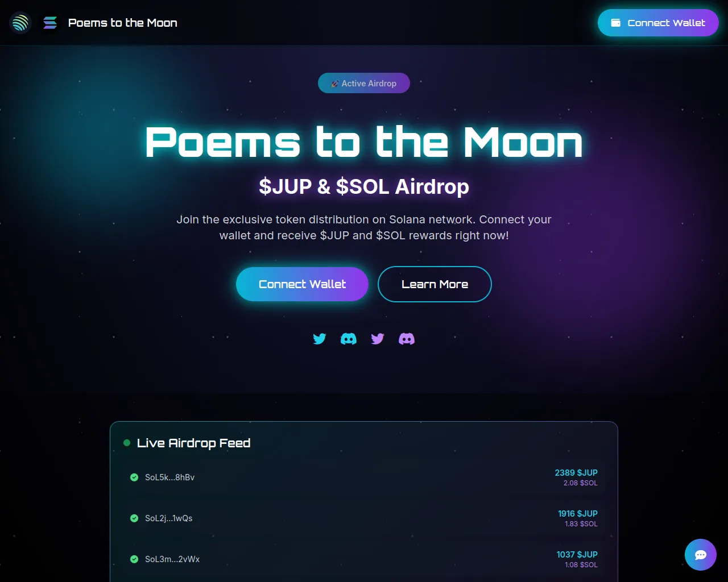The image size is (728, 582).
Task: Select the SoL5k...8hBv wallet address
Action: click(169, 477)
